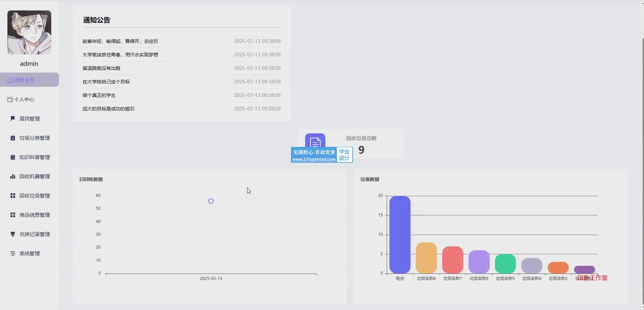The image size is (644, 310).
Task: Click the trophy icon for 兑换记录管理
Action: 13,234
